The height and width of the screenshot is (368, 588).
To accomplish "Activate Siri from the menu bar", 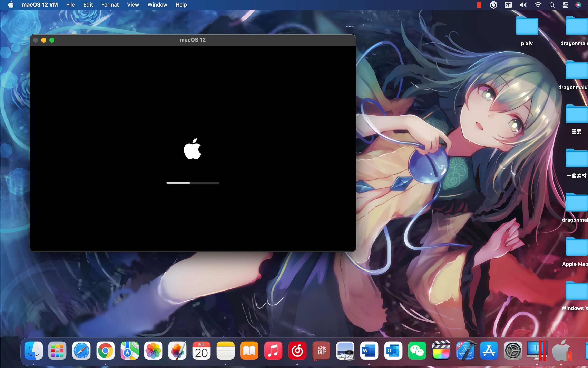I will point(578,5).
